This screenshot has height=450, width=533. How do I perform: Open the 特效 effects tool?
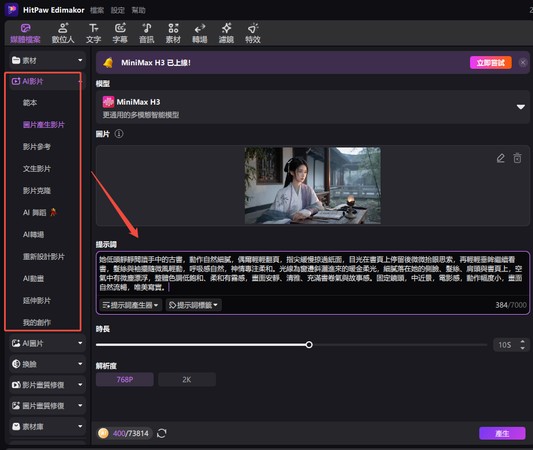(x=253, y=33)
